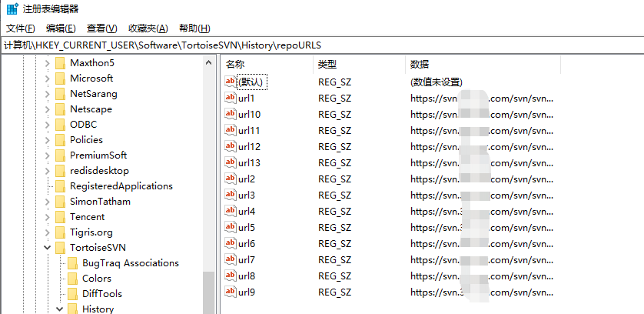644x314 pixels.
Task: Click the string value icon for url1
Action: [231, 98]
